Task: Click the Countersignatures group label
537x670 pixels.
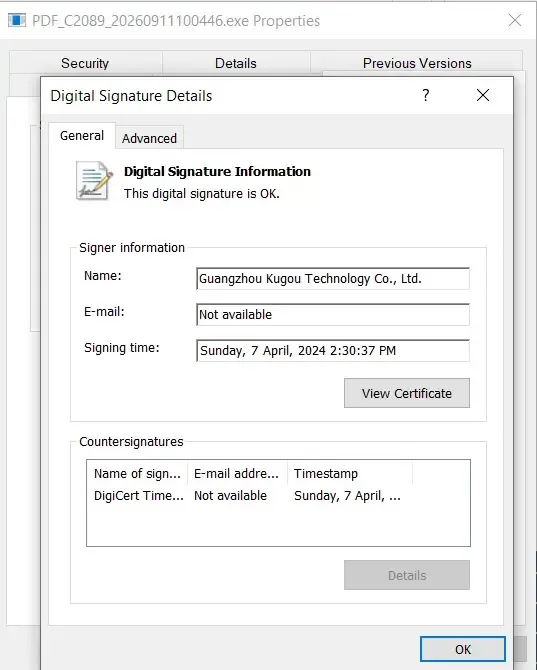Action: pos(131,441)
